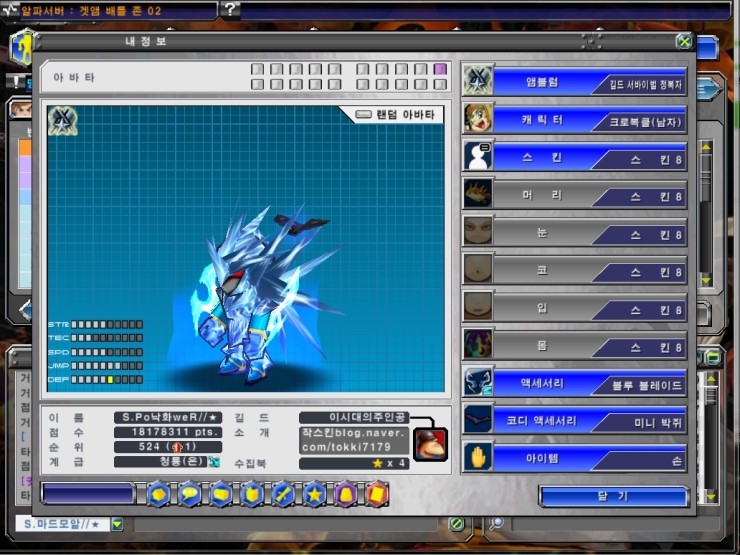Click the emblem badge in avatar preview corner
Screen dimensions: 740x555
pos(63,121)
